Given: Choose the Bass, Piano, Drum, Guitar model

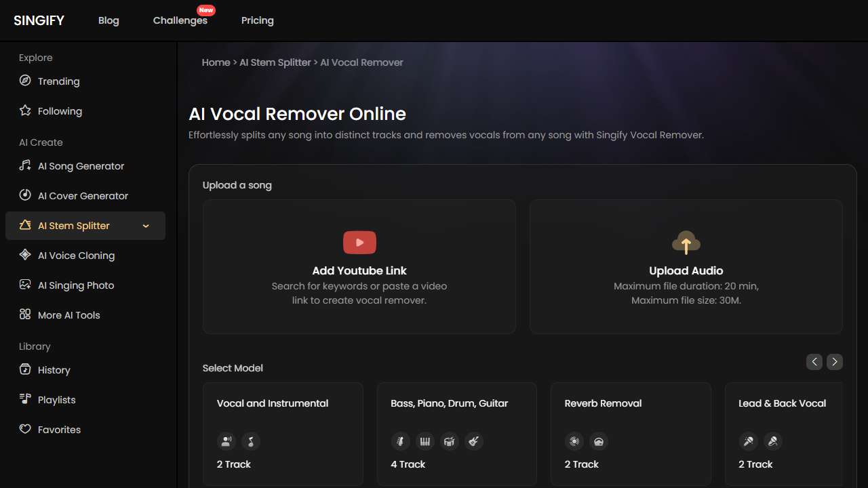Looking at the screenshot, I should point(456,434).
